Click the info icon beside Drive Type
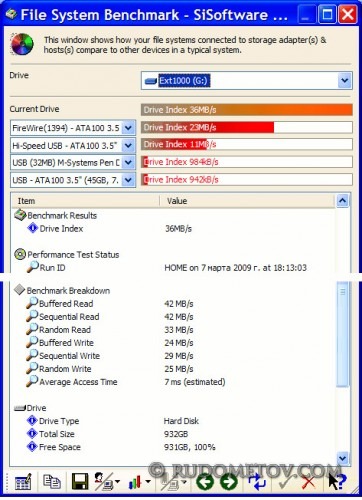 point(32,420)
